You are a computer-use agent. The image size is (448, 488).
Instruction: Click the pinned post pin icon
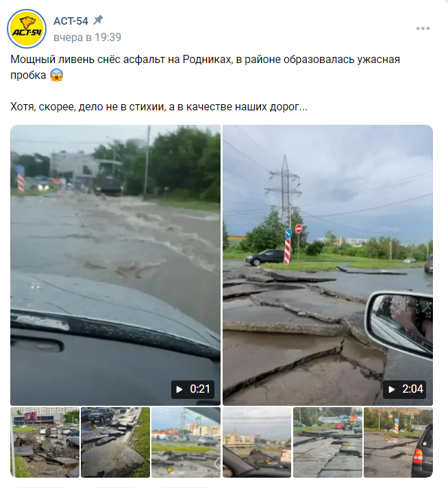(x=99, y=21)
